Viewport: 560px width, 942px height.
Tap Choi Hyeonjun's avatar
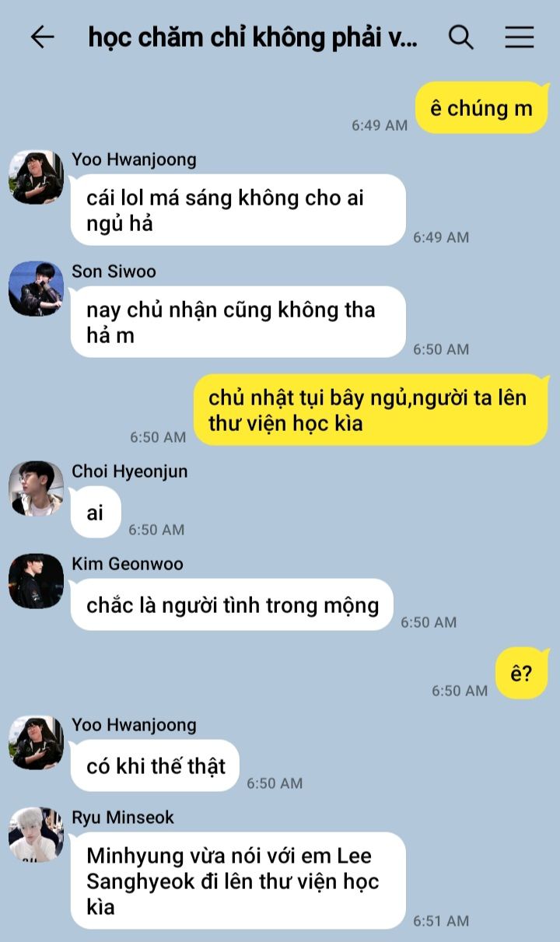(x=36, y=489)
